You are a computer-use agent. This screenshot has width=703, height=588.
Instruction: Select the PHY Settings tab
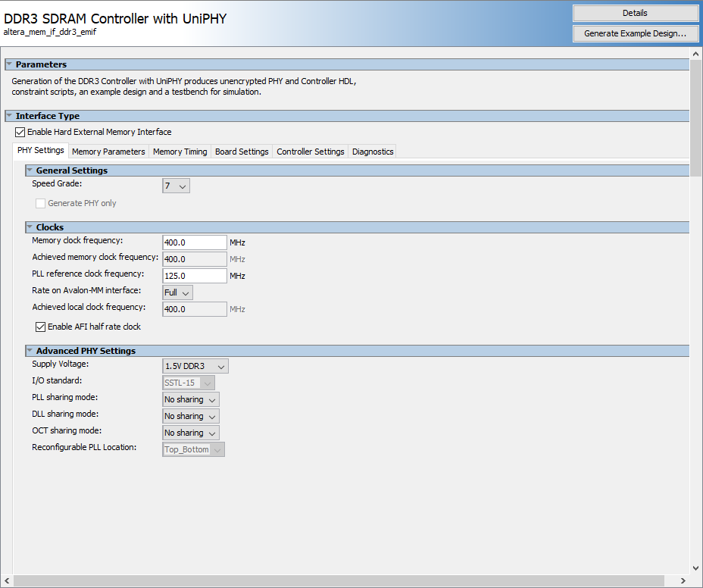pos(41,150)
